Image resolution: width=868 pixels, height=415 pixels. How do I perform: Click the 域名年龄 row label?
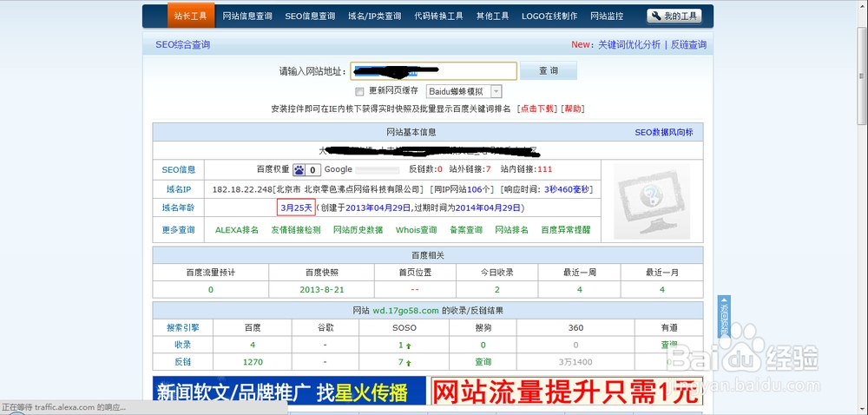point(179,207)
